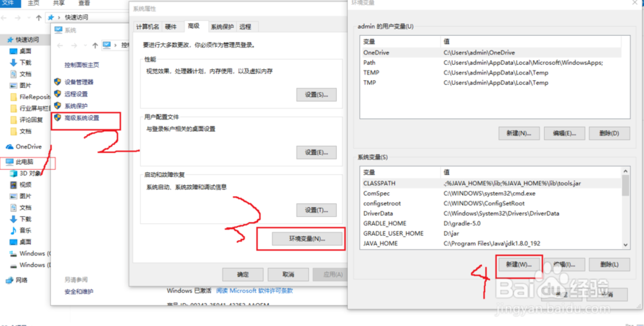Open 远程设置 link
Viewport: 644px width, 326px height.
(x=76, y=94)
